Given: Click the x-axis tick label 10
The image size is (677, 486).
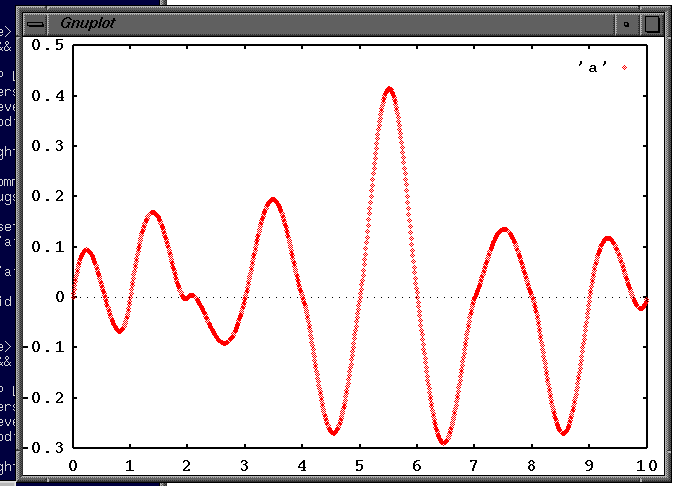Looking at the screenshot, I should click(x=645, y=465).
